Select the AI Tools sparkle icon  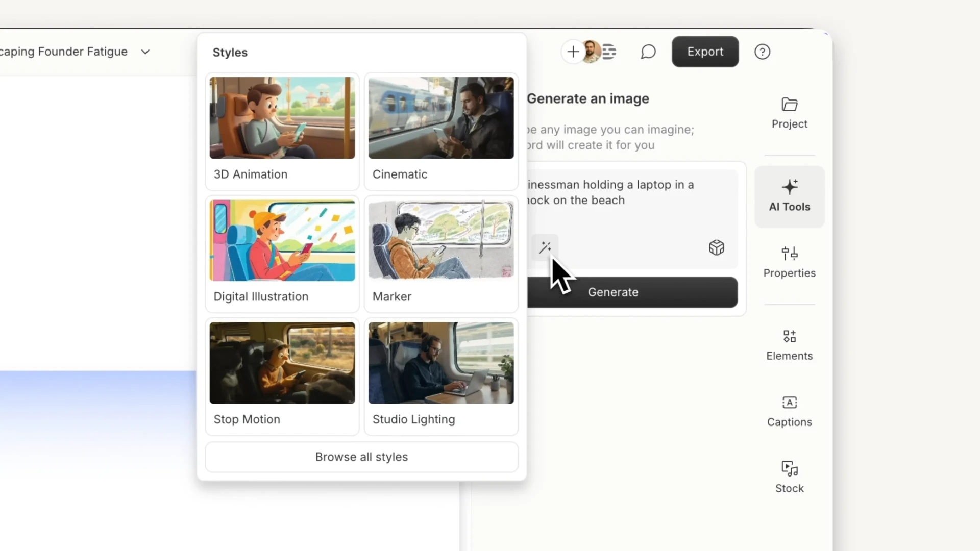789,187
